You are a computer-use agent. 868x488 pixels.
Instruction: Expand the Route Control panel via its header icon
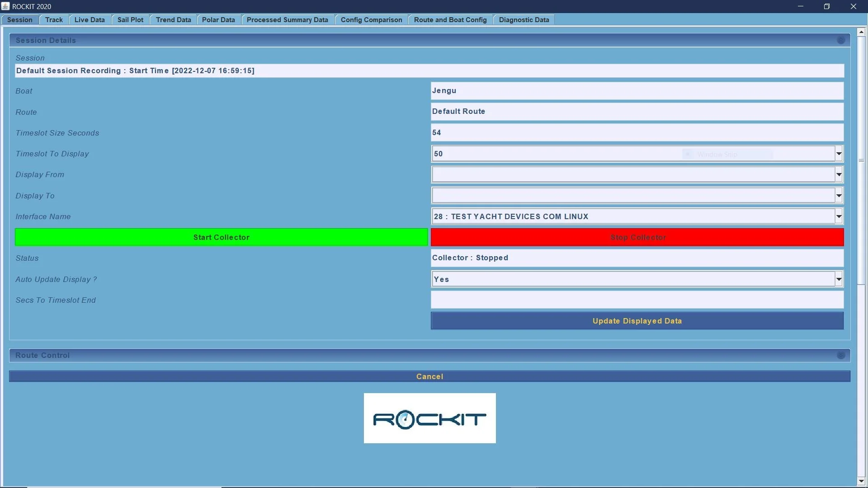tap(841, 355)
